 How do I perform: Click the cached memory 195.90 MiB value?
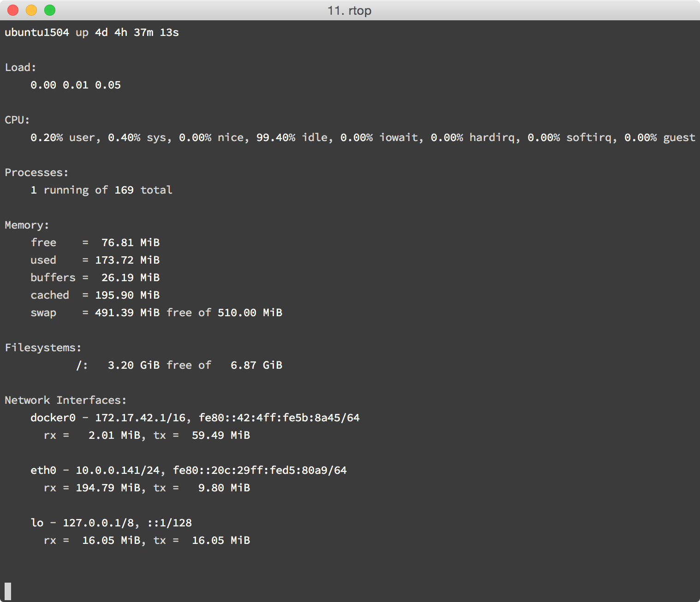pyautogui.click(x=127, y=295)
